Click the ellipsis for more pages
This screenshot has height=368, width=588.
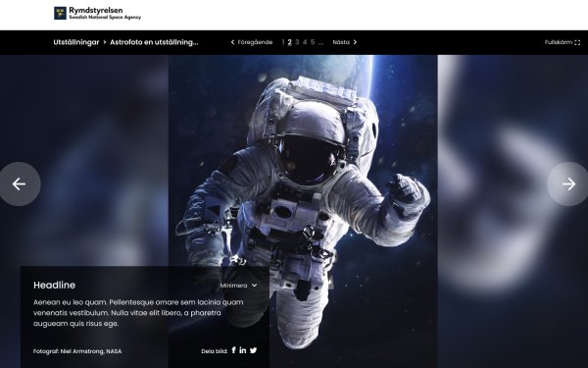(320, 43)
